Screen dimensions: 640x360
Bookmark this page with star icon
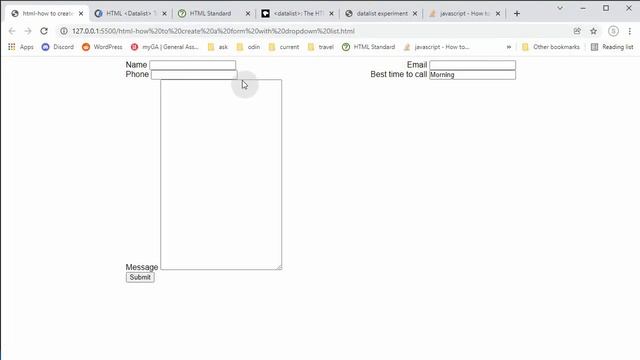(x=593, y=31)
